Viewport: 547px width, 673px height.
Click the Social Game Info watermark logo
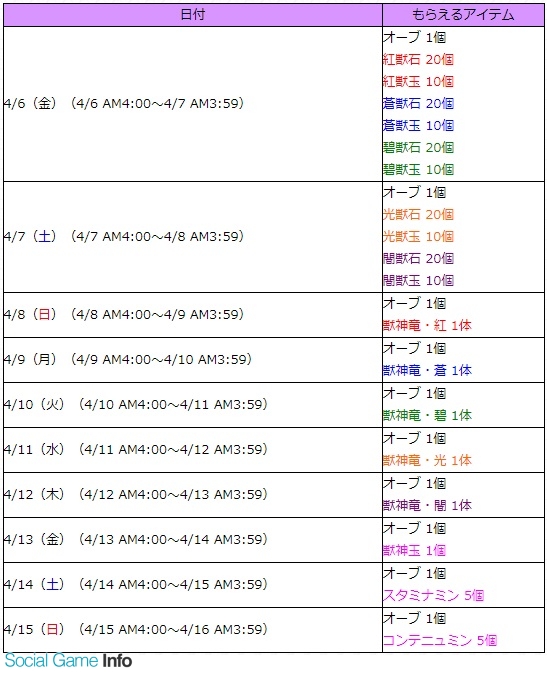coord(68,661)
